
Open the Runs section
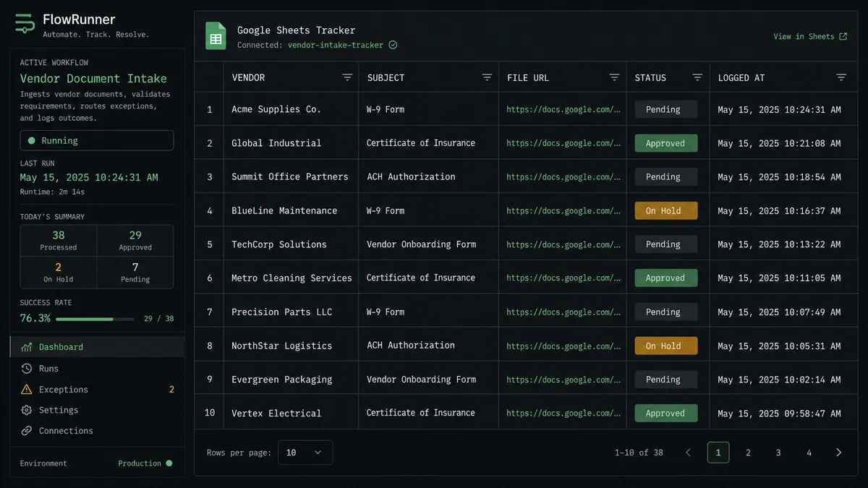97,369
